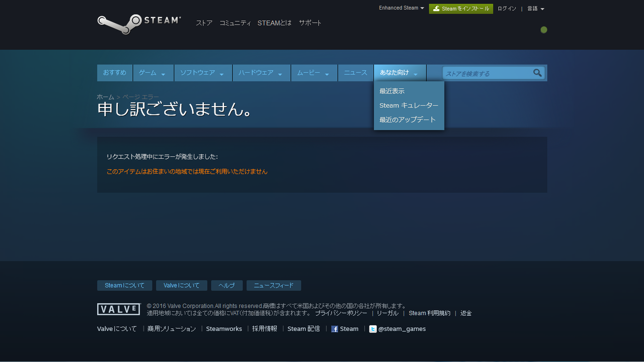Click the ページ エラー breadcrumb text
Viewport: 644px width, 362px height.
[x=141, y=97]
